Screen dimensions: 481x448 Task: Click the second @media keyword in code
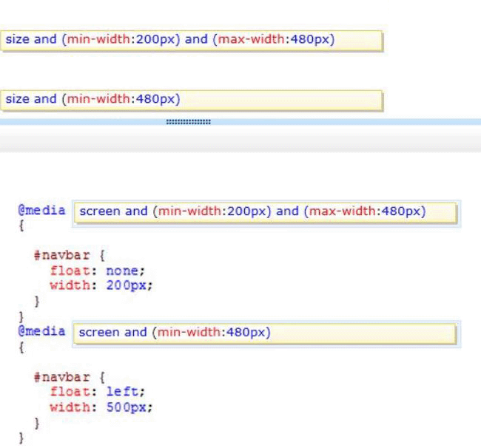pyautogui.click(x=41, y=331)
